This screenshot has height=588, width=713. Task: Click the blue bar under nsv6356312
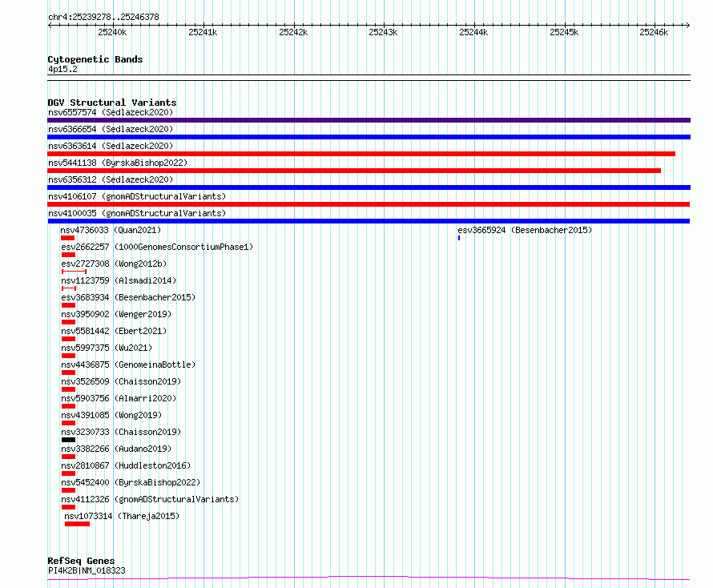tap(369, 187)
